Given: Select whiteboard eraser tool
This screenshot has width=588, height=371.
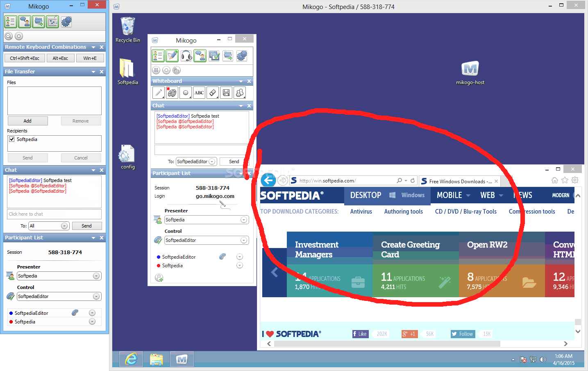Looking at the screenshot, I should [213, 93].
